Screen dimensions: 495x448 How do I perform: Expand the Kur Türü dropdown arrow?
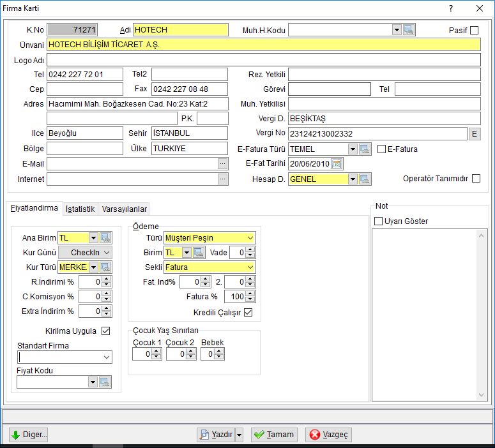(93, 267)
